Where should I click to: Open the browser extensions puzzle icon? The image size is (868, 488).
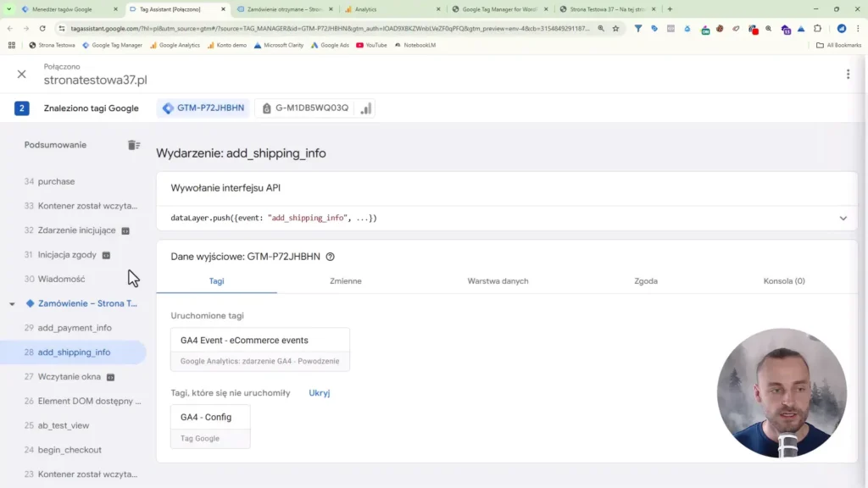(818, 28)
